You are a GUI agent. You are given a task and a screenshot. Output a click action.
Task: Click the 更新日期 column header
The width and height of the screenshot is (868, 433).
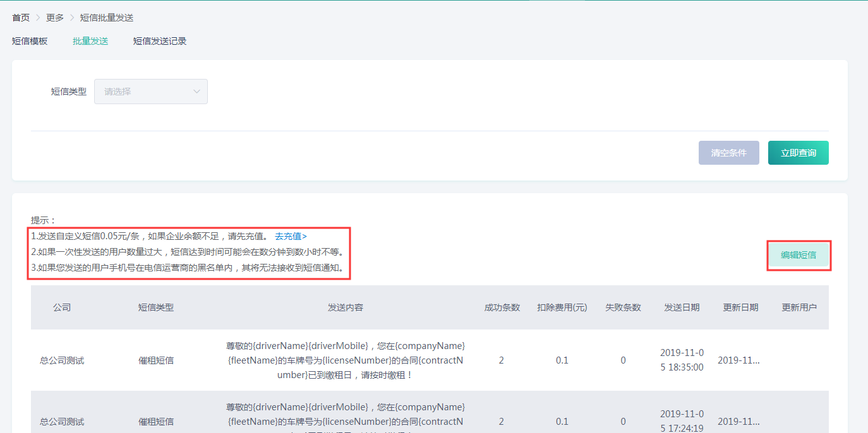click(740, 307)
